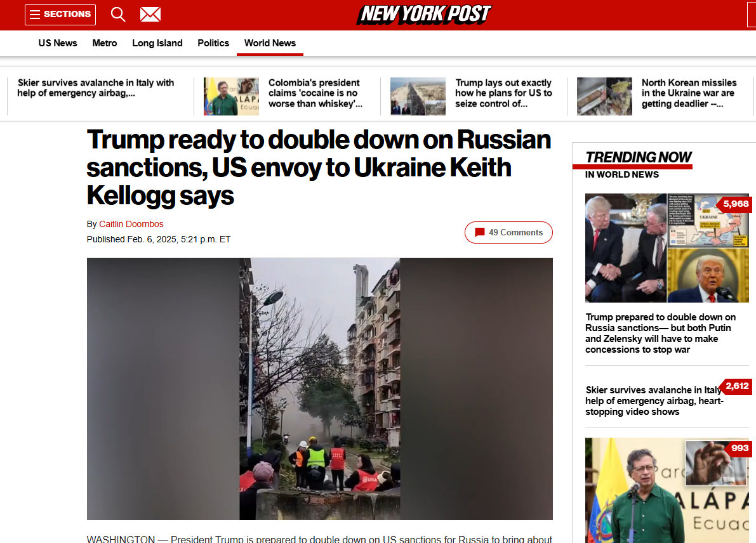Open the Skier survives avalanche headline
The height and width of the screenshot is (543, 756).
point(95,88)
